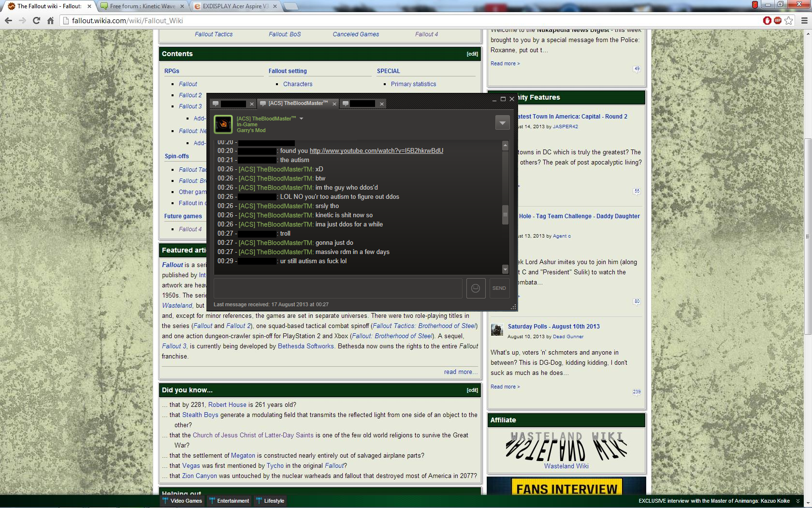Open the Robert House link
Viewport: 812px width, 508px height.
pos(227,405)
